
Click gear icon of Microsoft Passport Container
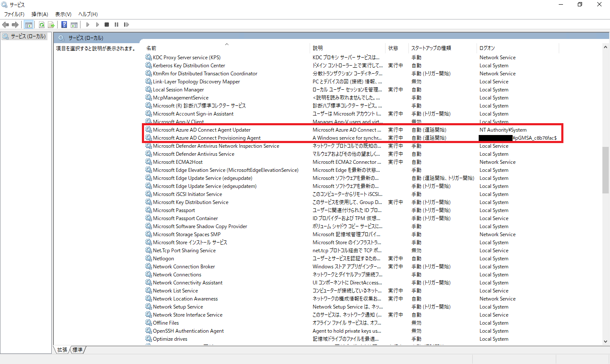click(148, 218)
